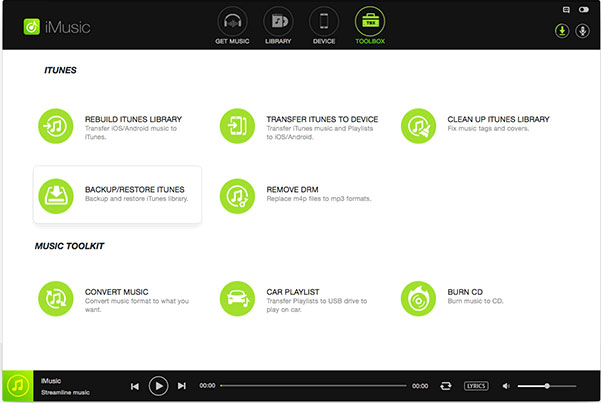
Task: Open the Device tab
Action: coord(323,25)
